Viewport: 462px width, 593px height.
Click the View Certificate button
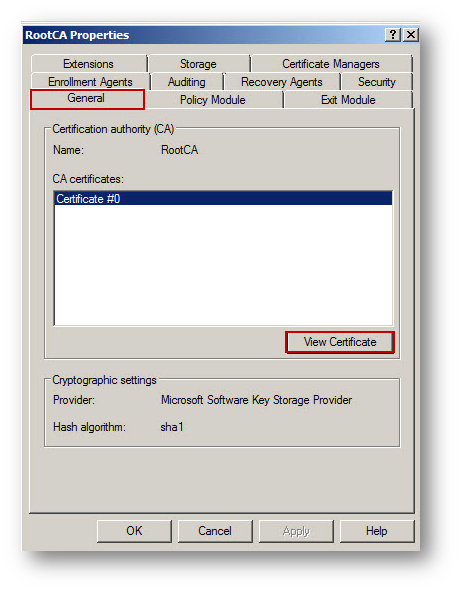coord(340,342)
